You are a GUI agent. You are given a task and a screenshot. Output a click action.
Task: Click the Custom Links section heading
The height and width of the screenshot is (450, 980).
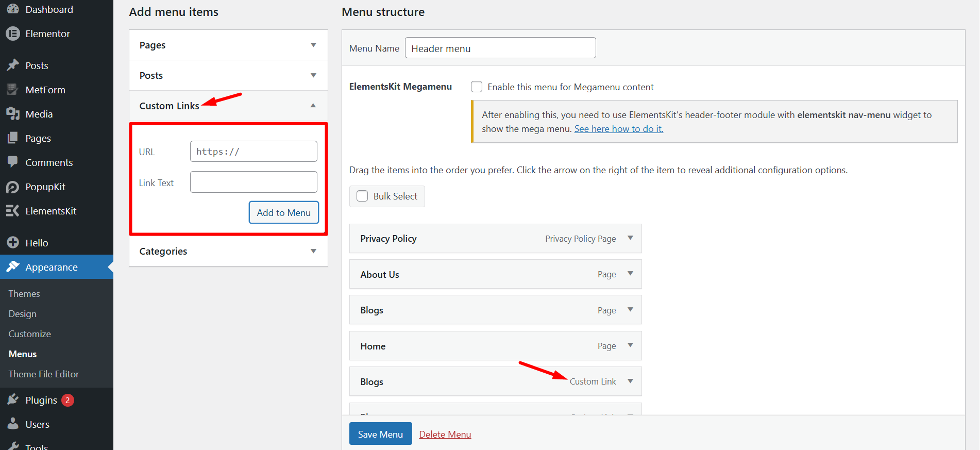(x=170, y=106)
